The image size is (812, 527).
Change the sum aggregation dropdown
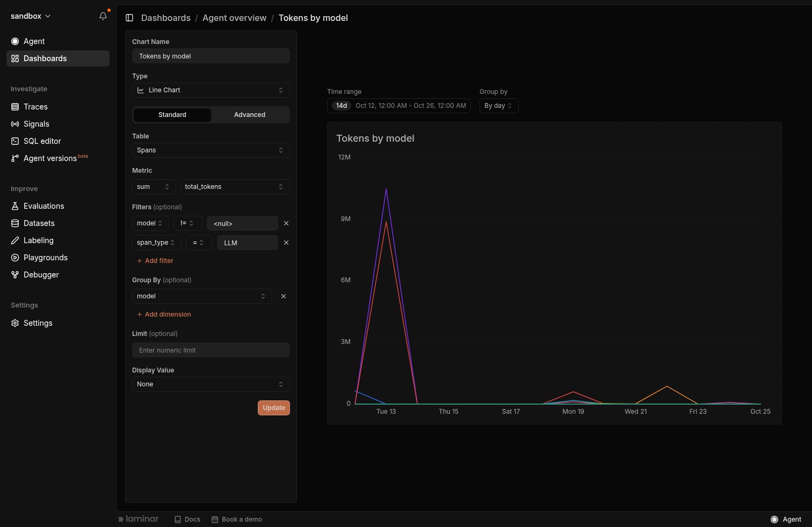[x=154, y=187]
